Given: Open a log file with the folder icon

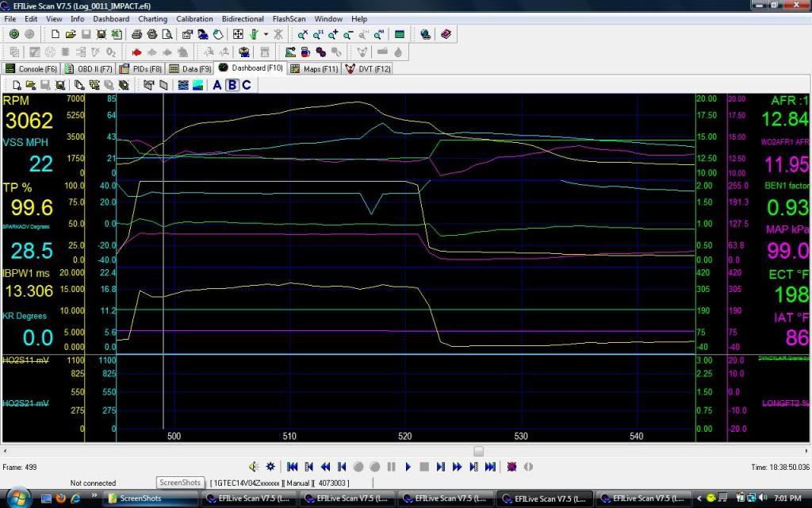Looking at the screenshot, I should click(71, 34).
